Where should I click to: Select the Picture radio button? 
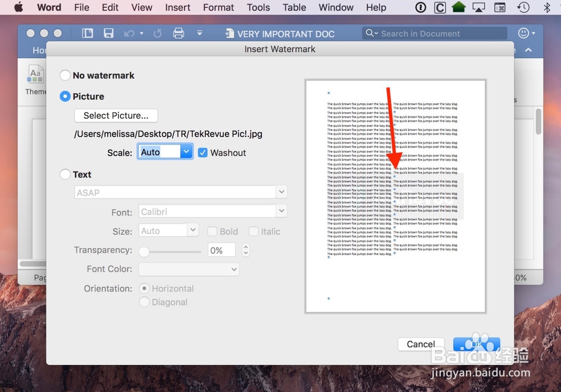point(65,96)
